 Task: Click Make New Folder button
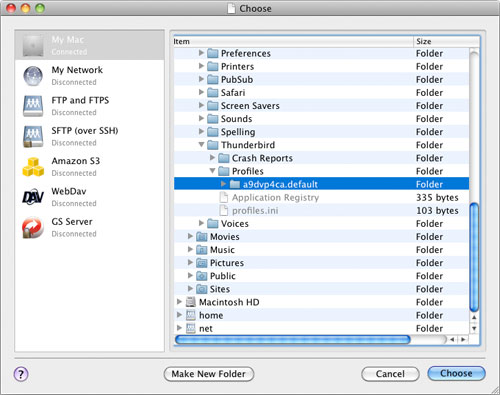point(209,374)
